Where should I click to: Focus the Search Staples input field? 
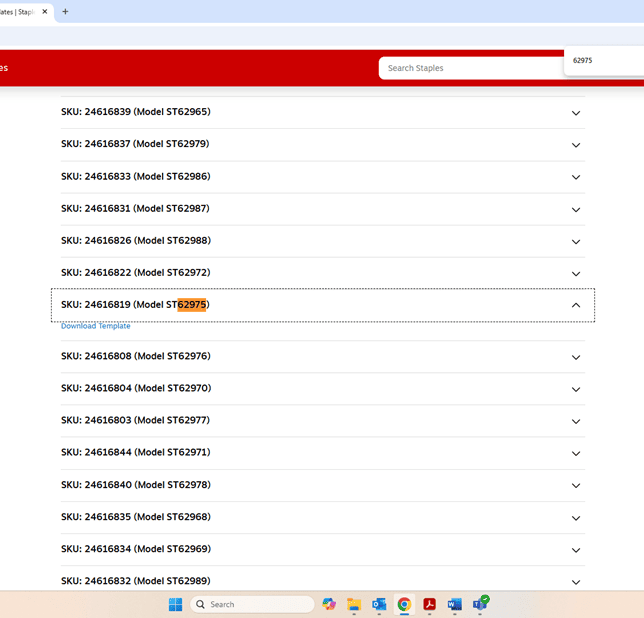[471, 68]
